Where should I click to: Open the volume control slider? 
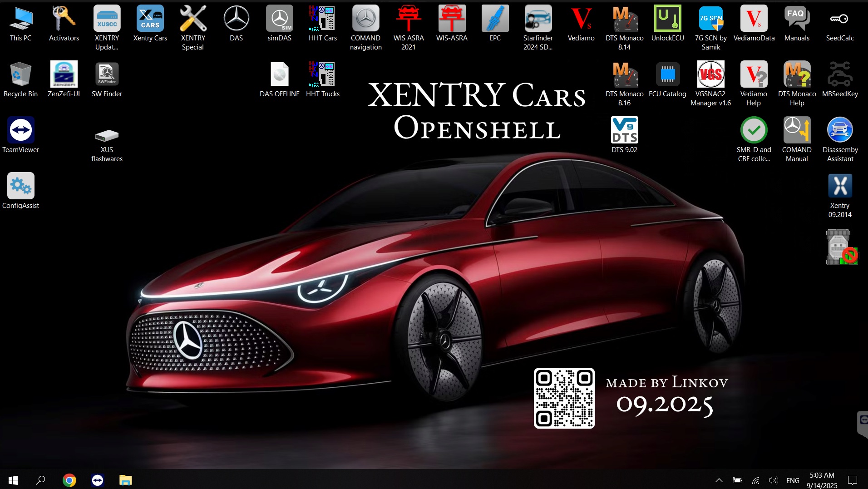pyautogui.click(x=773, y=480)
